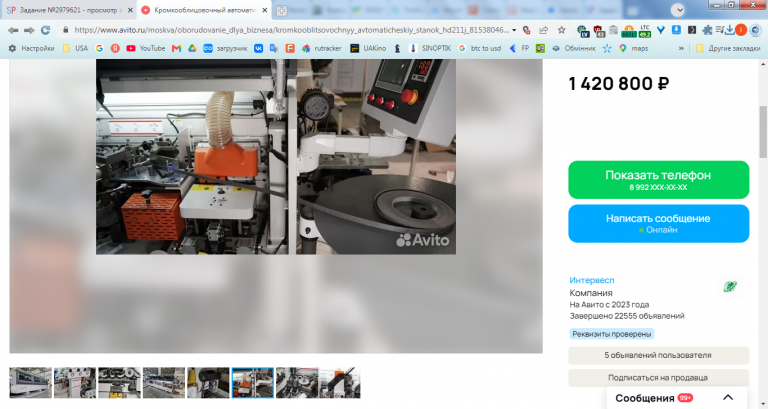
Task: Click the media playlist control icon
Action: (719, 30)
